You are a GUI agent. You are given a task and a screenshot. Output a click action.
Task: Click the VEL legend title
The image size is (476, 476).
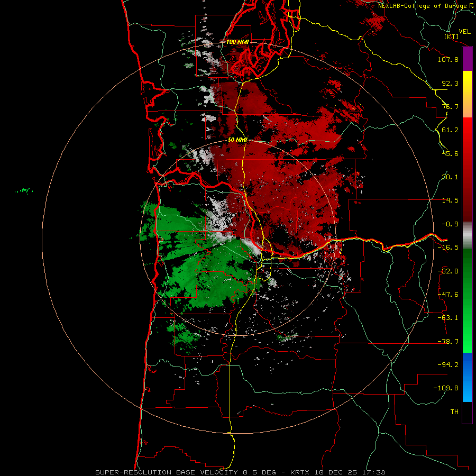[x=465, y=32]
